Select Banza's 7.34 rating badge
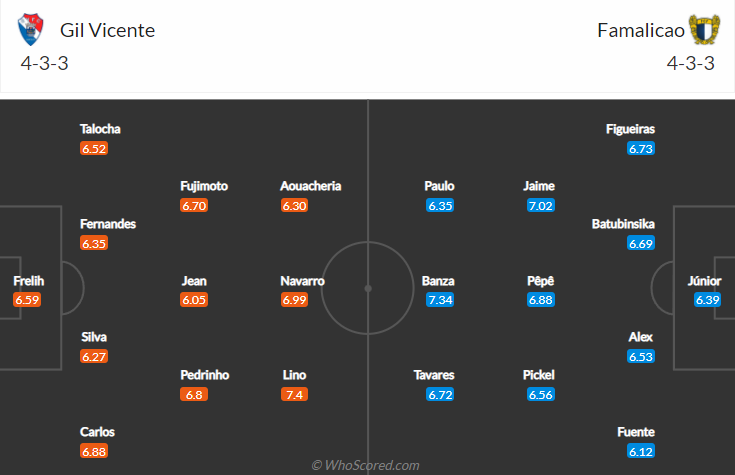The image size is (735, 475). point(440,300)
